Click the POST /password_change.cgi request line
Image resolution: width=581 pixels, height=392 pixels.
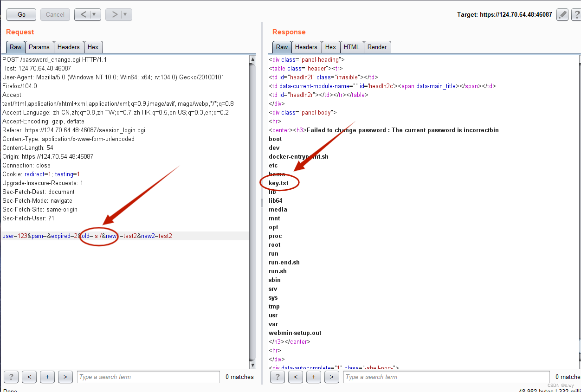pos(54,59)
